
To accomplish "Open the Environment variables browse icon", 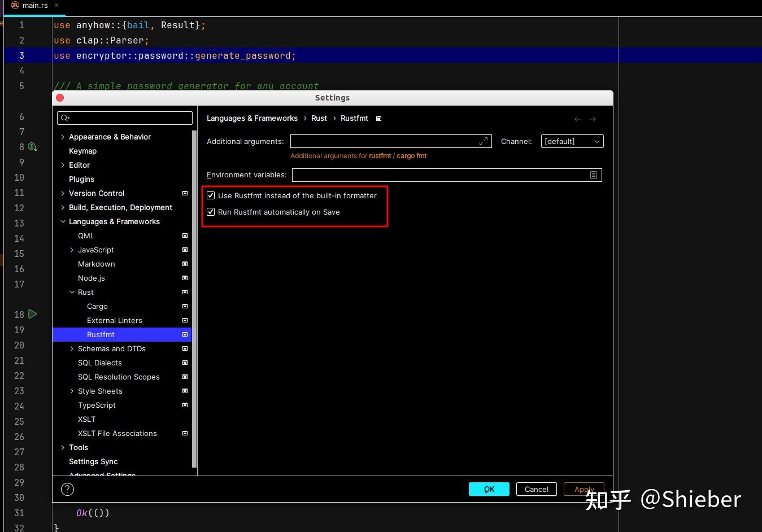I will 593,175.
